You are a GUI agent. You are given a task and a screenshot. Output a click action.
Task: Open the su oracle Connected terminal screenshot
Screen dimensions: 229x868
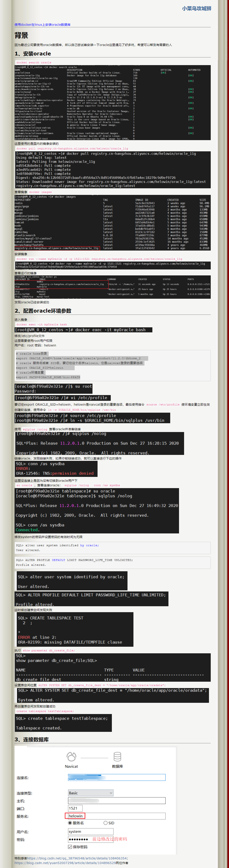(x=97, y=511)
